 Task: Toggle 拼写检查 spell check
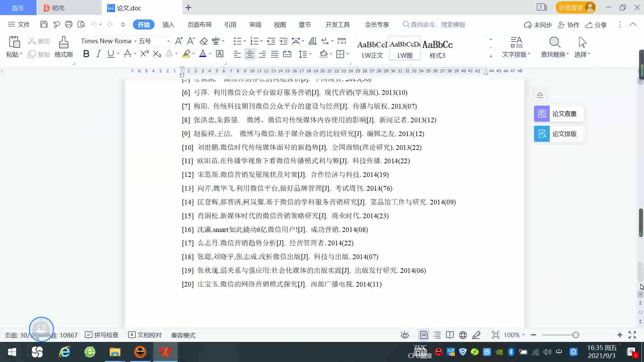click(x=102, y=335)
